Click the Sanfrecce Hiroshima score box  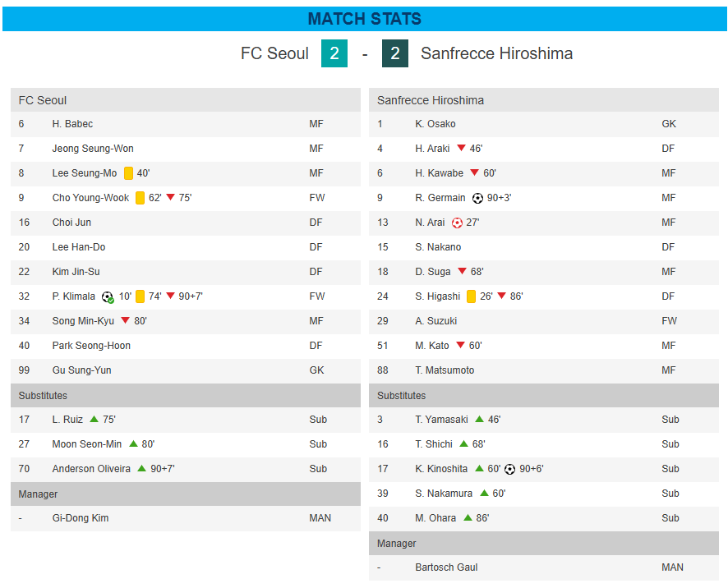(x=395, y=54)
